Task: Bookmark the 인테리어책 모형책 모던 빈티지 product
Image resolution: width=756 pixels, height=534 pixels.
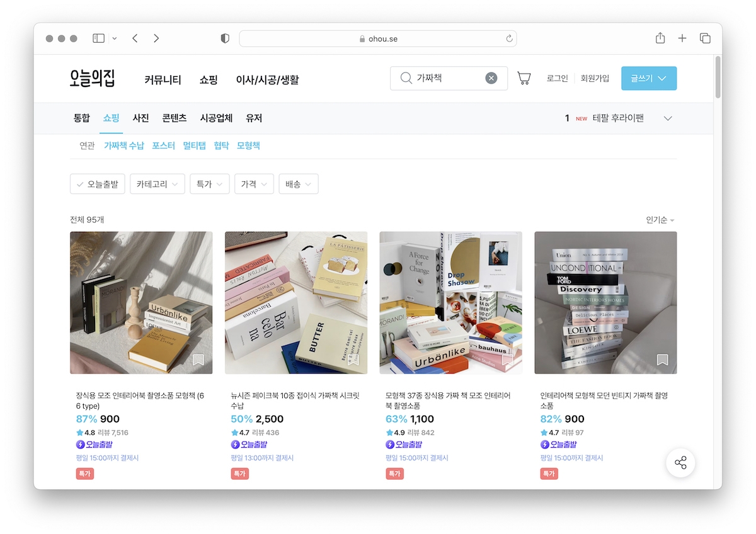Action: point(662,360)
